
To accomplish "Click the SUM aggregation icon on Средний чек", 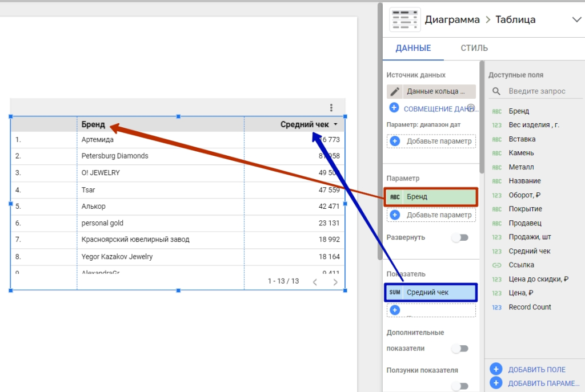I will [x=395, y=293].
